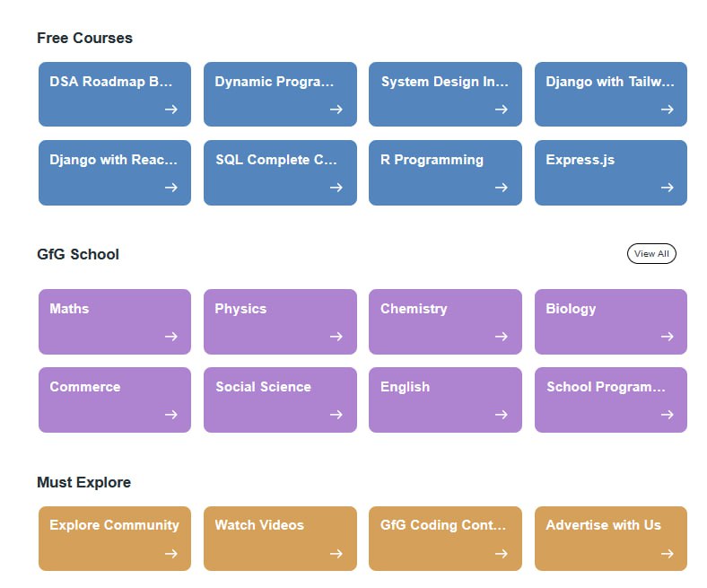Viewport: 707px width, 588px height.
Task: Click arrow icon on Explore Community card
Action: 170,554
